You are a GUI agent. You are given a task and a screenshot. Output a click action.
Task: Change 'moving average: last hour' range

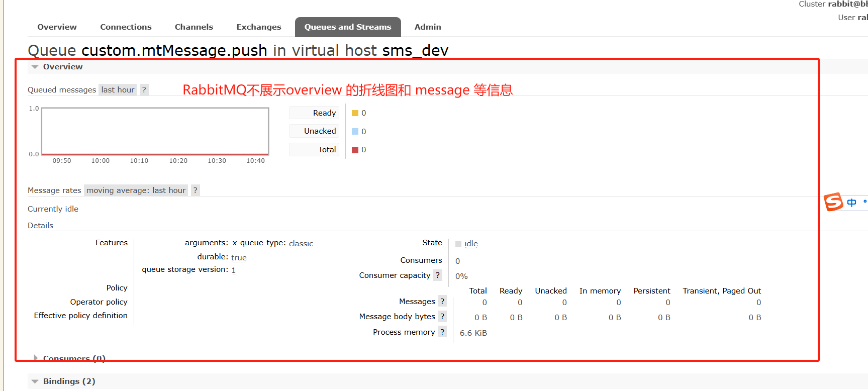(136, 190)
